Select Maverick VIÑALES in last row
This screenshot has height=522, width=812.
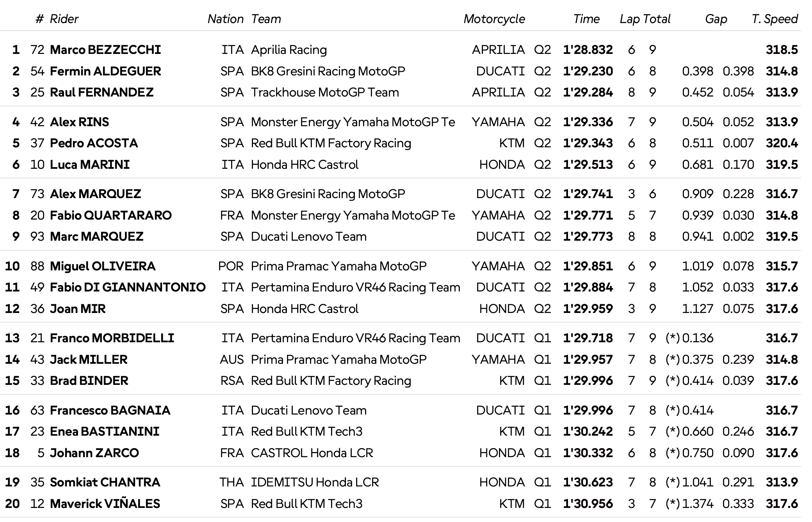click(105, 504)
